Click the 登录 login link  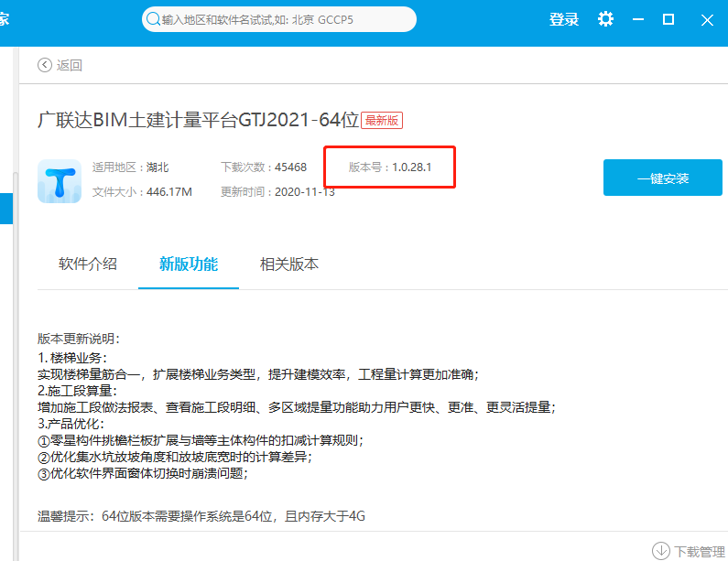point(564,19)
